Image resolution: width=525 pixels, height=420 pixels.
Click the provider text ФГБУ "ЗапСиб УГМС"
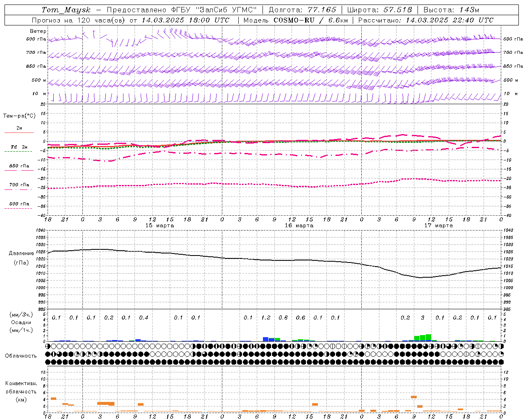click(x=215, y=10)
